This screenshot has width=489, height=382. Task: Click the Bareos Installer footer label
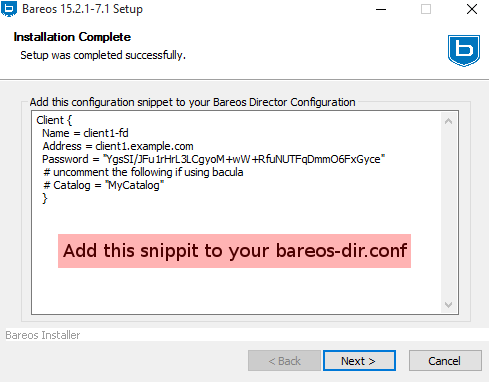(43, 335)
